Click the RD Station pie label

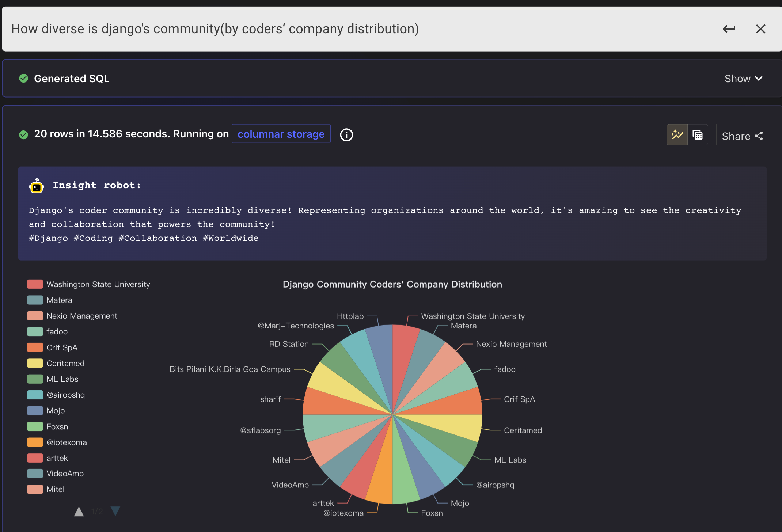pos(289,344)
